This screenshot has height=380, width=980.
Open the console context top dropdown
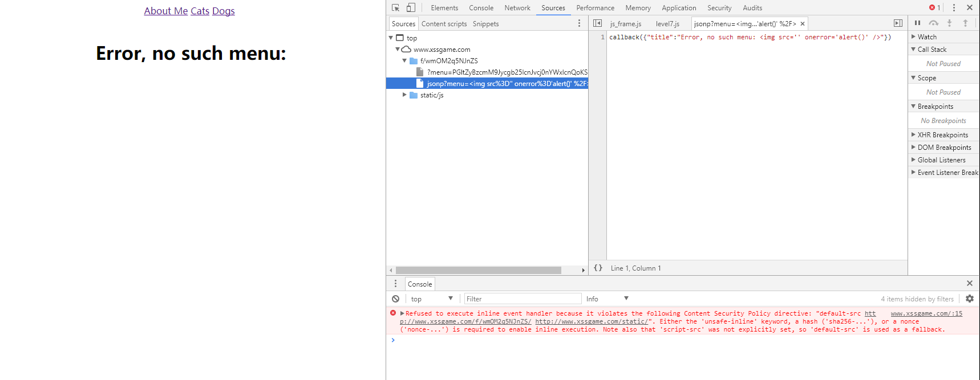432,299
